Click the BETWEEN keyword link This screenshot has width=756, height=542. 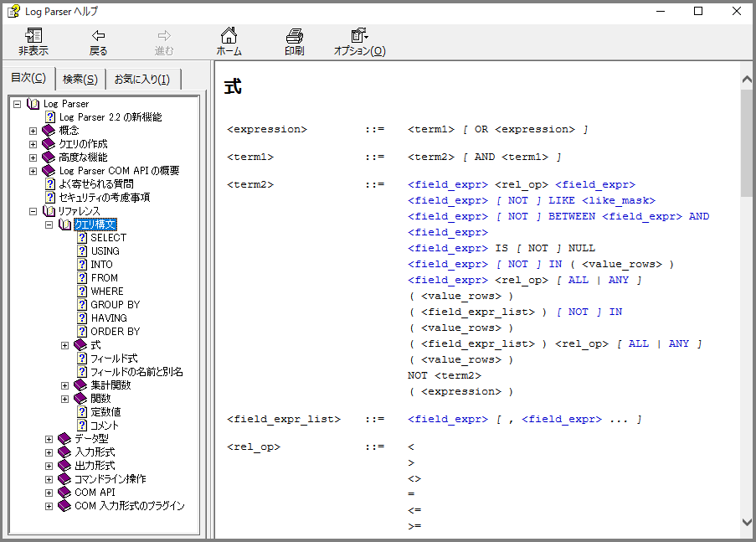572,216
